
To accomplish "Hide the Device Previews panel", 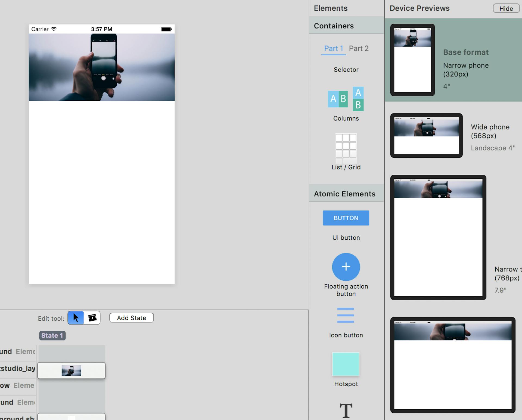I will point(506,8).
